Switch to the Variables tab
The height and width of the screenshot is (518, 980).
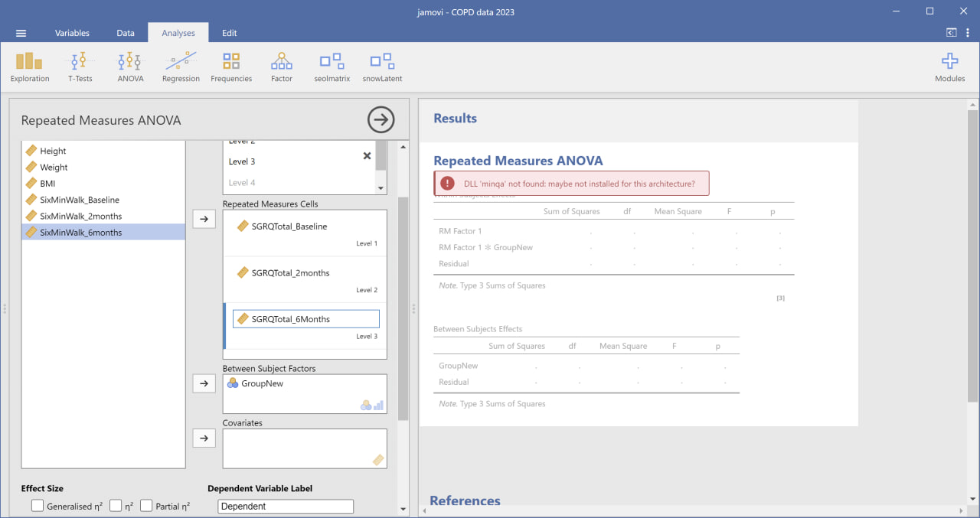[x=72, y=33]
